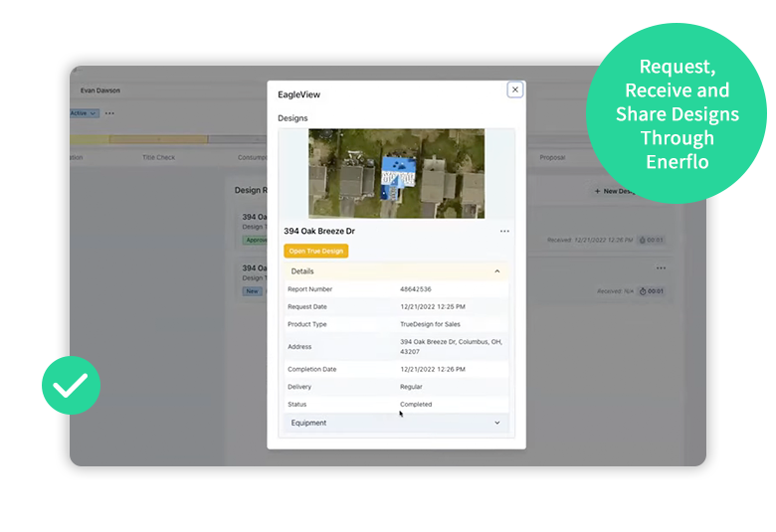Select the Title Check stage tab
The width and height of the screenshot is (776, 532).
158,157
